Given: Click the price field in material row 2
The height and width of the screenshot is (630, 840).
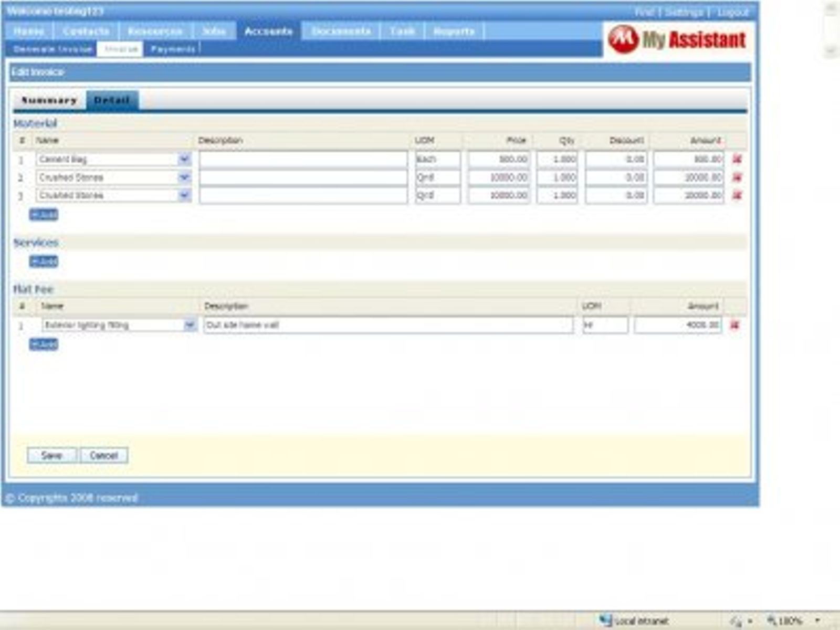Looking at the screenshot, I should 499,177.
